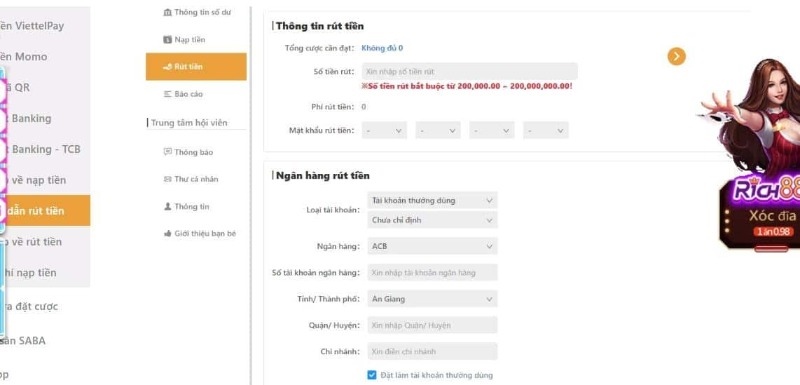Click the Quận/Huyện input field

(432, 325)
